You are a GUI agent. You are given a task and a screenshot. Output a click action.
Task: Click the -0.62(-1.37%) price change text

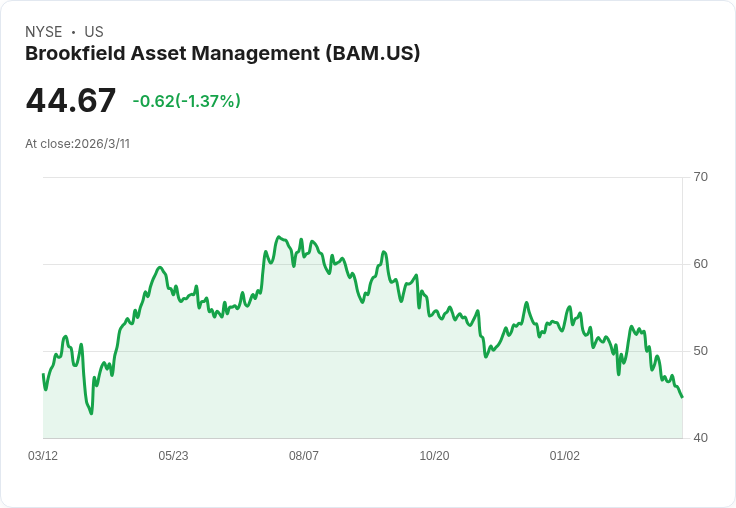[186, 101]
